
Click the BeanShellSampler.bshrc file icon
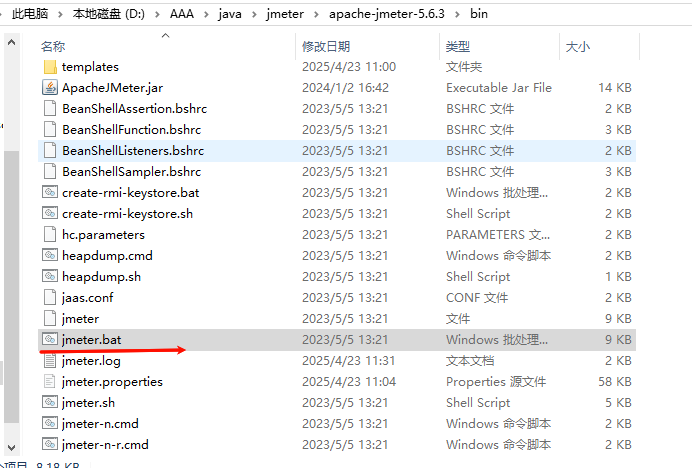click(50, 171)
